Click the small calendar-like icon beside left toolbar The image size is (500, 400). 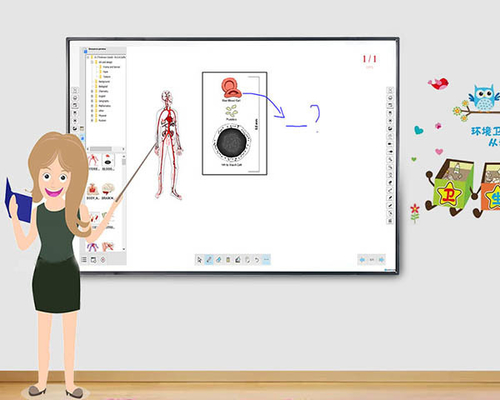pyautogui.click(x=82, y=129)
